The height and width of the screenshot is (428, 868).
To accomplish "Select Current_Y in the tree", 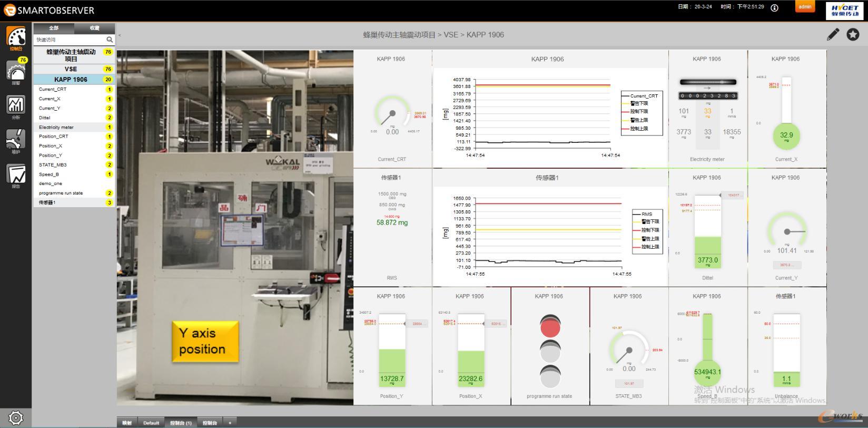I will [x=74, y=109].
